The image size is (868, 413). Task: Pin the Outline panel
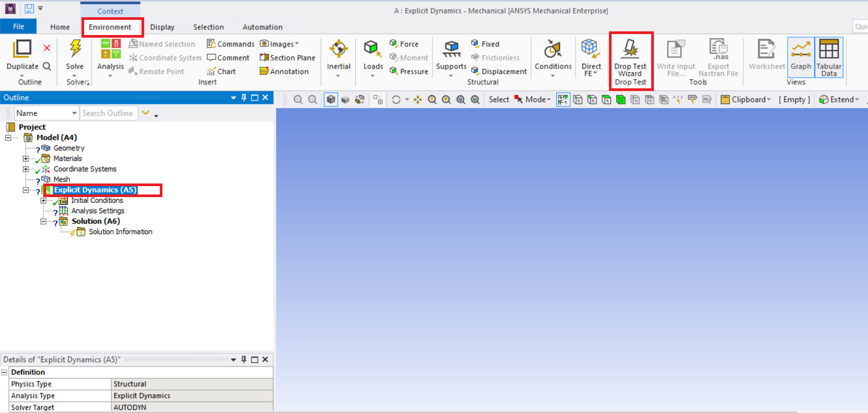coord(244,97)
